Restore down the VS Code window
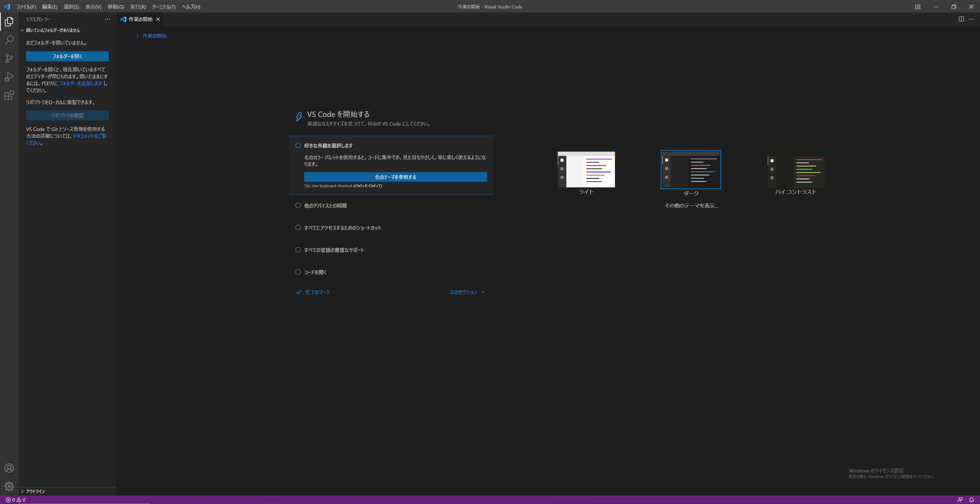This screenshot has width=980, height=504. (x=953, y=7)
